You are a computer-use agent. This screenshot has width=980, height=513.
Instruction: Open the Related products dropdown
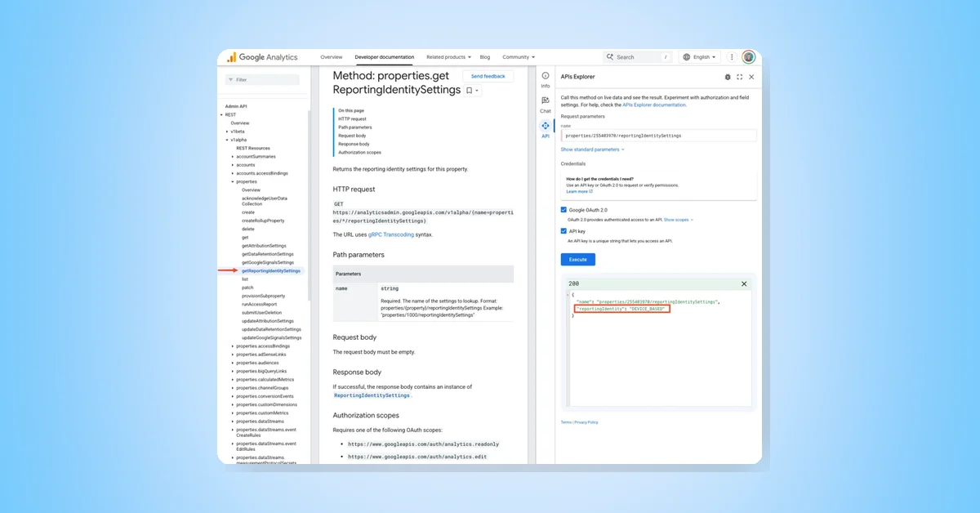[448, 57]
